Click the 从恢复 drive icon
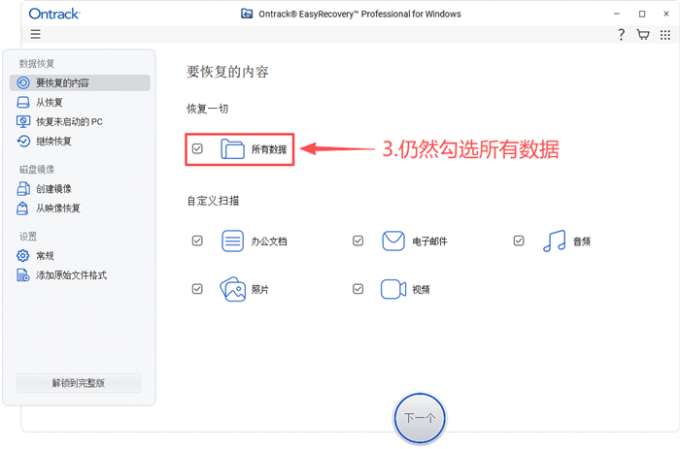Viewport: 680px width, 449px height. click(23, 102)
